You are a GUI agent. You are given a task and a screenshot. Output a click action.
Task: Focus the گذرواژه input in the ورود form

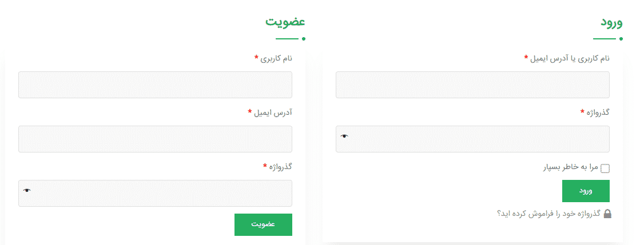[x=472, y=139]
